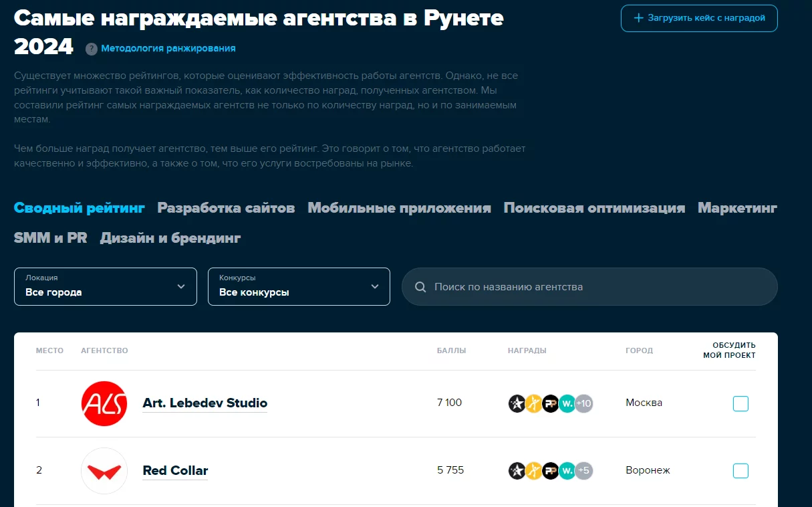
Task: Tick the discuss-project checkbox for Art. Lebedev Studio
Action: (740, 403)
